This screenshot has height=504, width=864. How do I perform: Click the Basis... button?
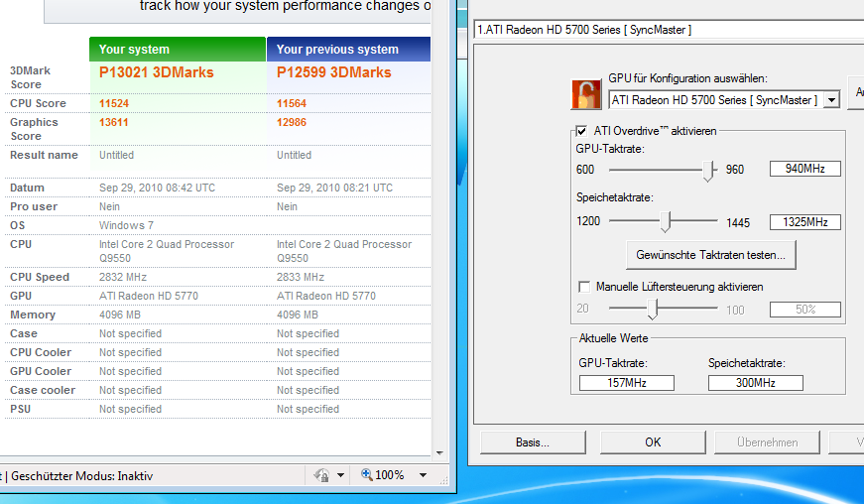(x=533, y=442)
